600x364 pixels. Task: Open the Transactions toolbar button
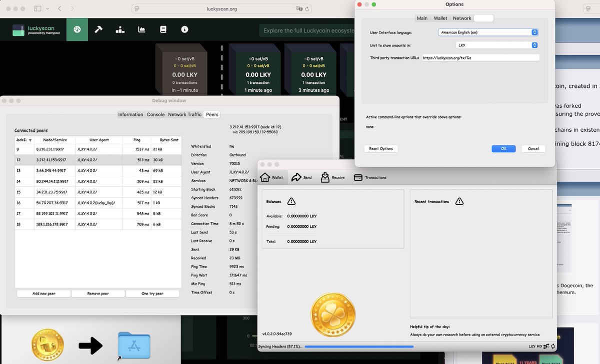point(370,177)
